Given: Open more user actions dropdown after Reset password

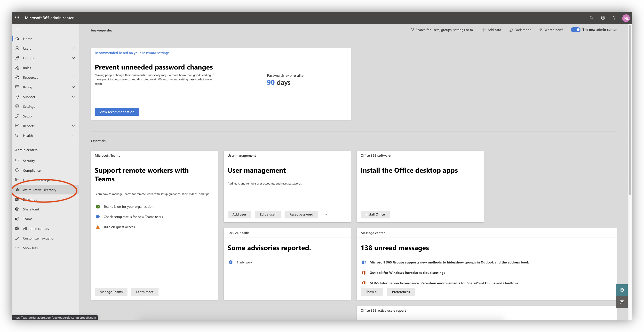Looking at the screenshot, I should (x=326, y=214).
